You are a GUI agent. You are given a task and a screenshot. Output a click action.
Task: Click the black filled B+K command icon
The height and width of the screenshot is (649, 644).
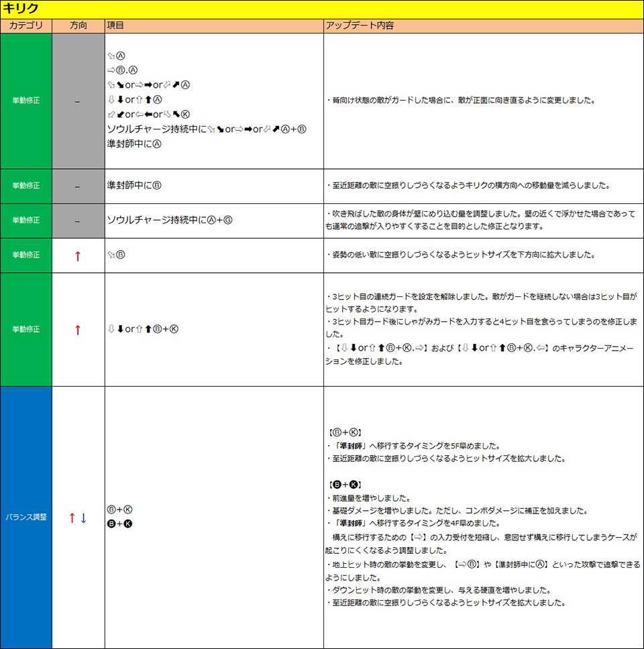(x=119, y=524)
